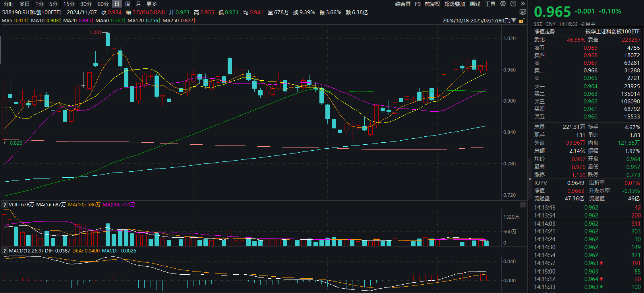Open 超级叠加 overlay tool

click(454, 4)
